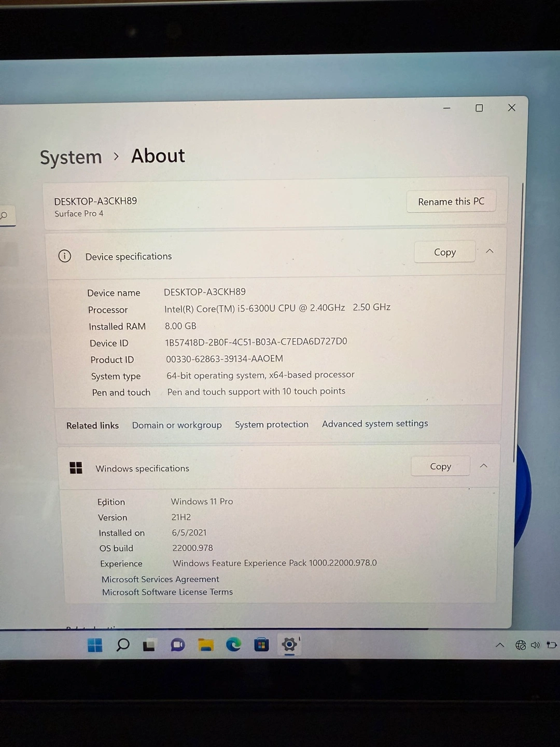Collapse the Device specifications section

[489, 252]
